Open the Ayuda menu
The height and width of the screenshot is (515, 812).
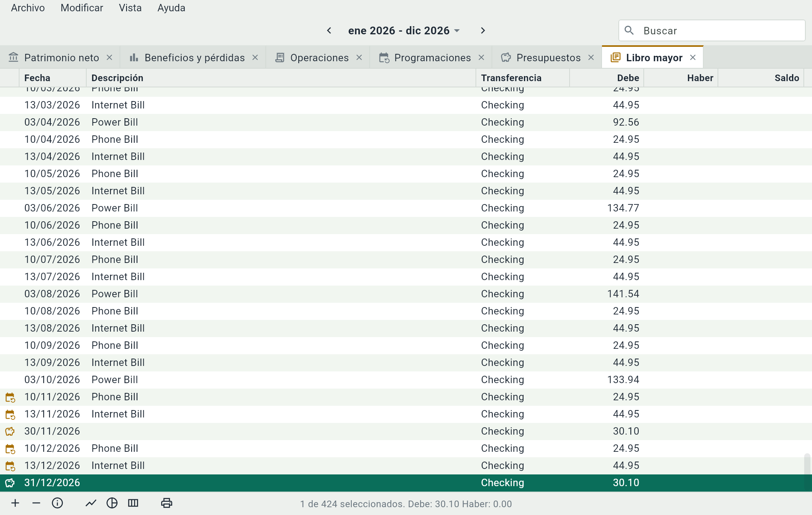click(x=171, y=8)
